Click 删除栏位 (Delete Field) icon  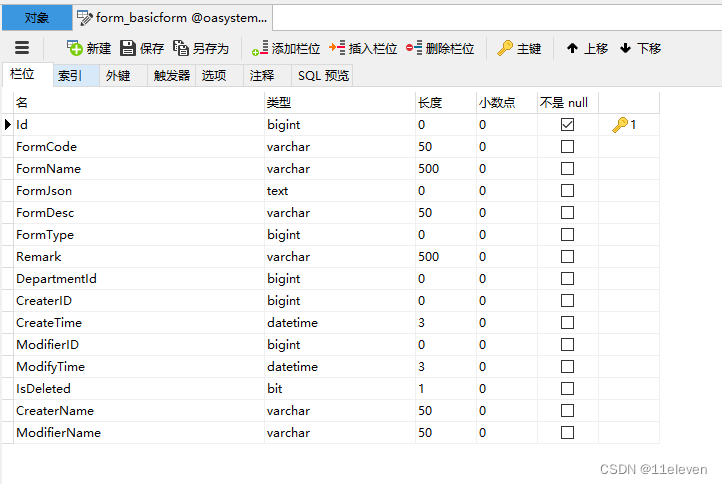tap(414, 48)
